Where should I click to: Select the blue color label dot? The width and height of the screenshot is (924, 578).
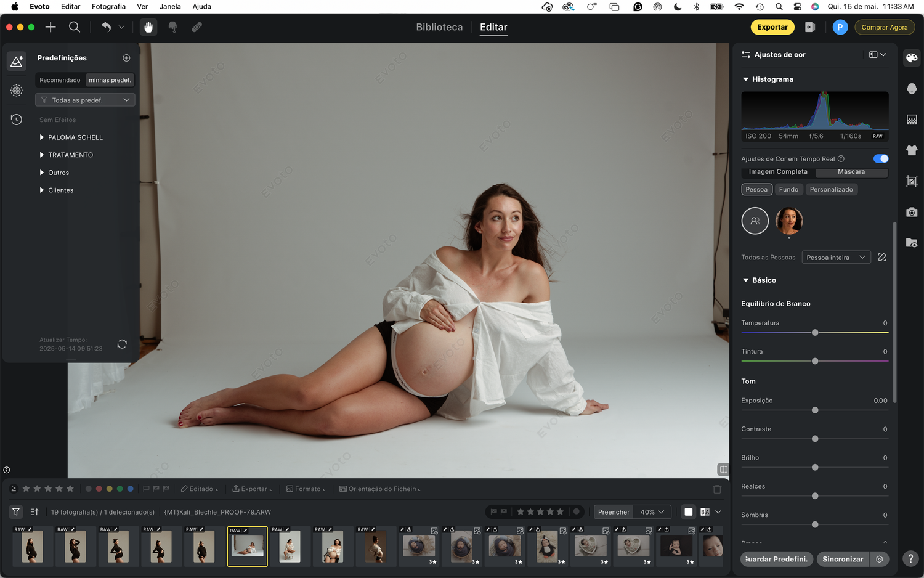(130, 489)
